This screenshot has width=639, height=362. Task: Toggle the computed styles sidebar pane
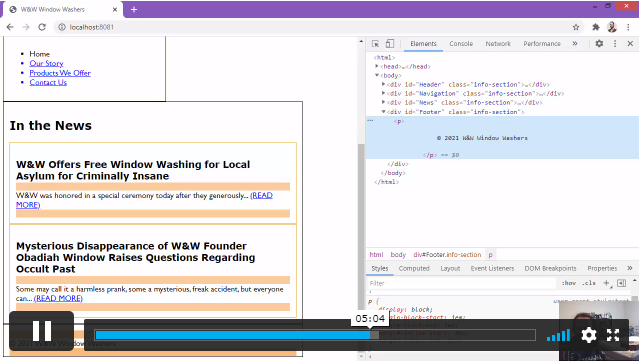pos(621,283)
